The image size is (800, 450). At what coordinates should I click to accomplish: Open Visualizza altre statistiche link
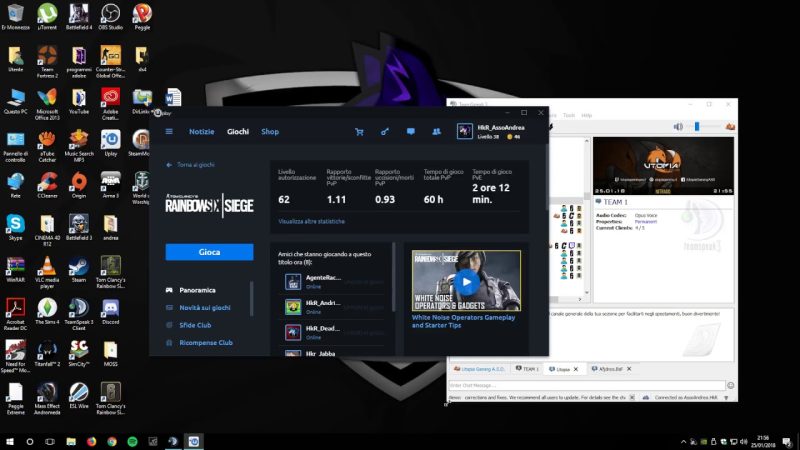(x=311, y=221)
